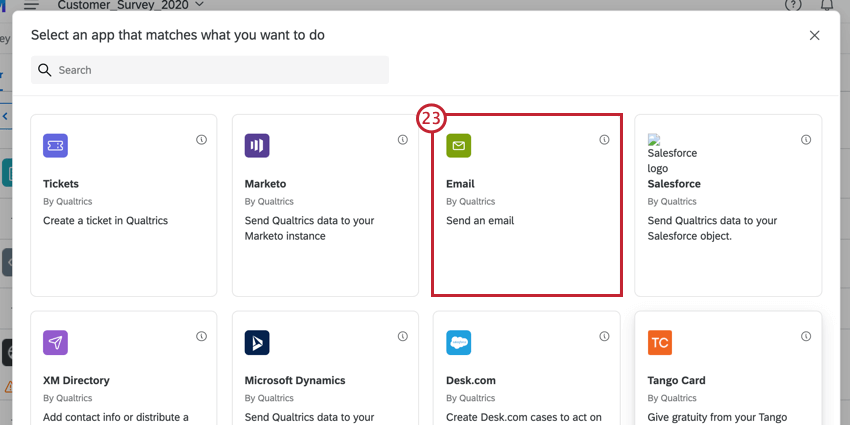Click the magnifier search icon
Screen dimensions: 850x425
click(45, 70)
